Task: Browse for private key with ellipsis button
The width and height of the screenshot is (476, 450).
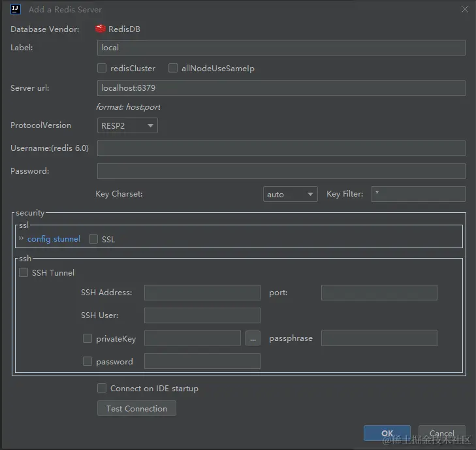Action: click(x=253, y=338)
